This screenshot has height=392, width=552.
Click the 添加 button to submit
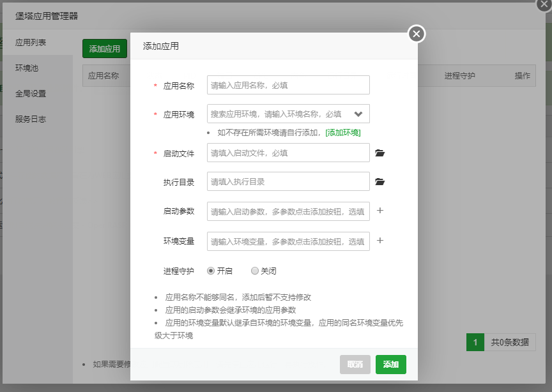(x=391, y=364)
